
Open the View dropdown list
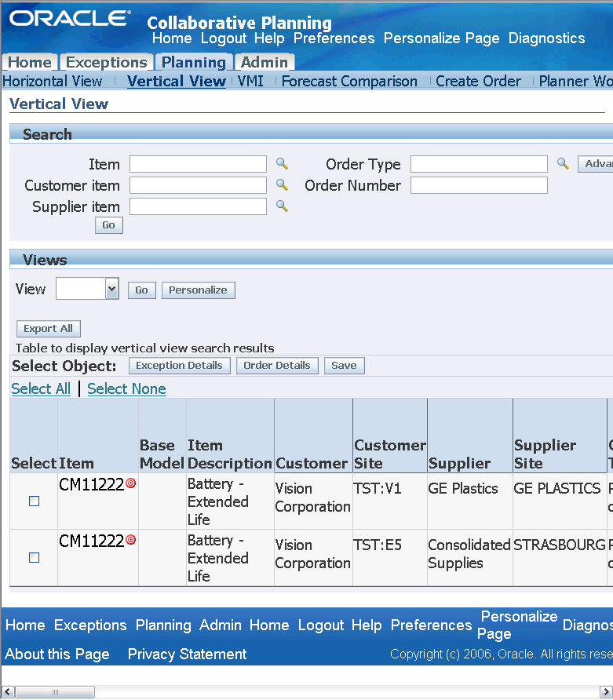click(x=111, y=289)
